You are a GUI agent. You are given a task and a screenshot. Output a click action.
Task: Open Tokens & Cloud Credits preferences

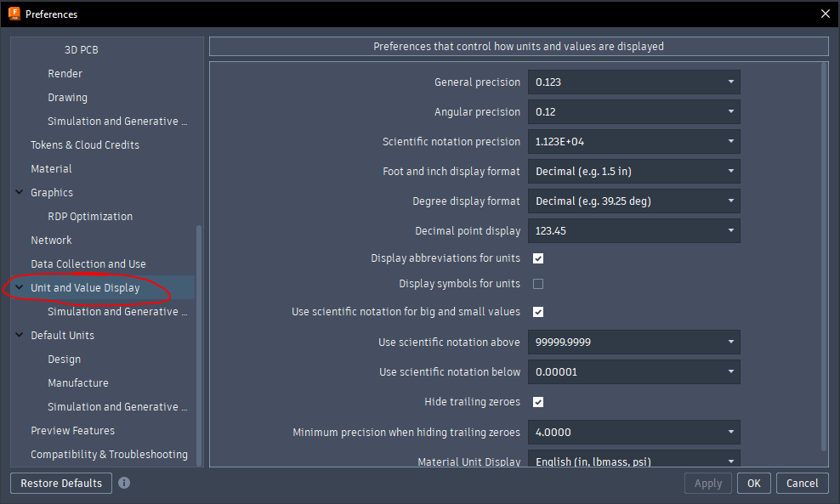[x=85, y=145]
